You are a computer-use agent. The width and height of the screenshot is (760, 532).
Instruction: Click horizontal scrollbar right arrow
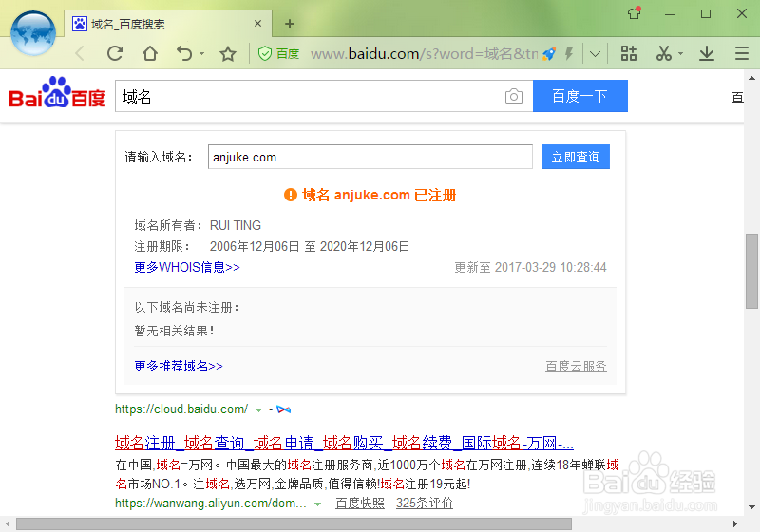[735, 523]
